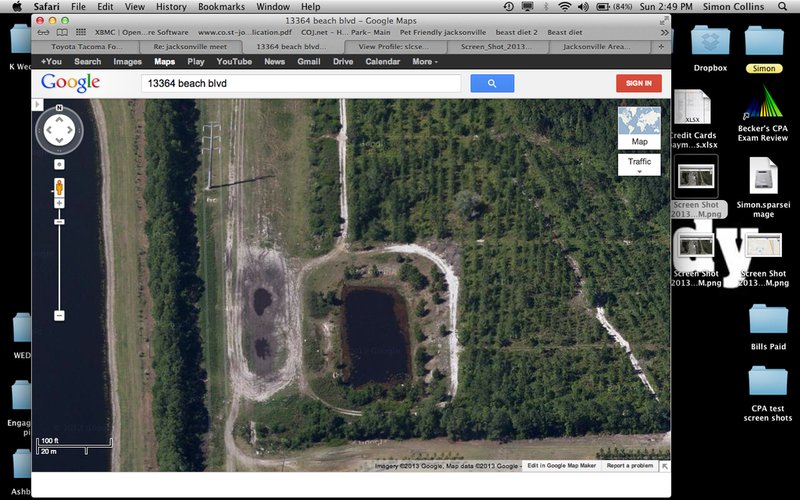
Task: Open the Safari menu
Action: [x=46, y=7]
